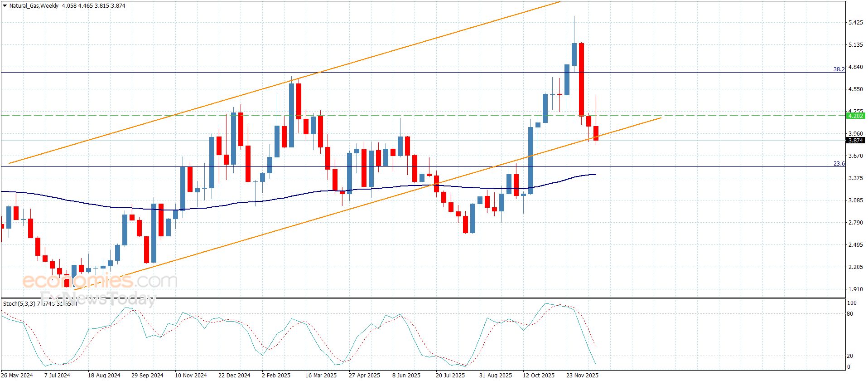Click the economies.com watermark logo

100,281
